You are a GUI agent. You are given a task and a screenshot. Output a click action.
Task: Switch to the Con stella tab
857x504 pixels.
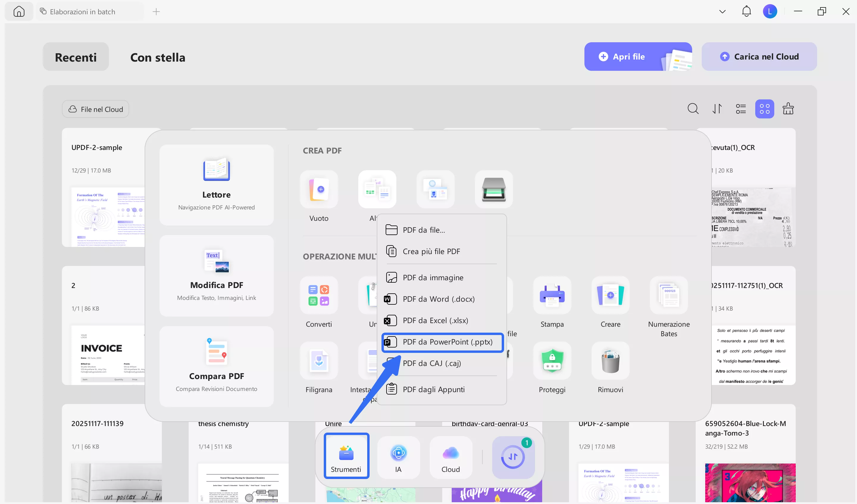tap(157, 57)
